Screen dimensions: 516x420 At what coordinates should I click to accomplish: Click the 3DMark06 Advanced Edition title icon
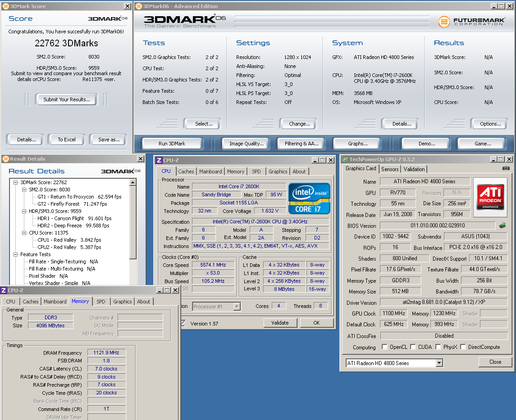138,6
